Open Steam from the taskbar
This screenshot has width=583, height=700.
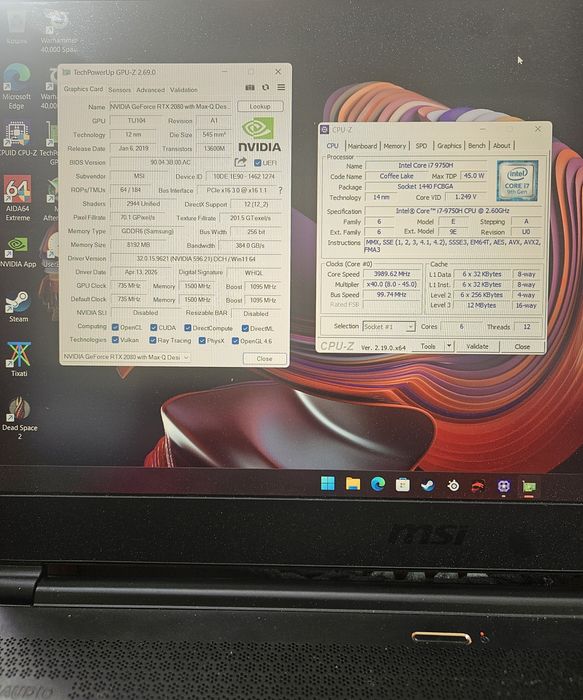(428, 485)
